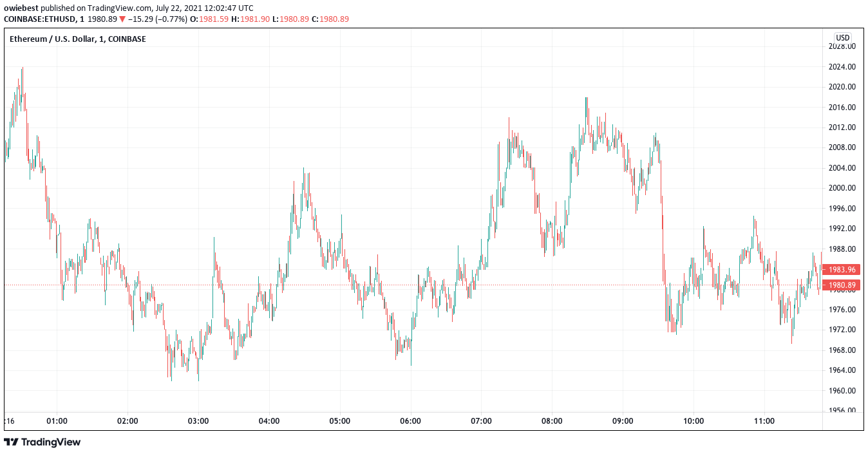Click the chart title "Ethereum / U.S. Dollar, 1, COINBASE"

click(78, 39)
